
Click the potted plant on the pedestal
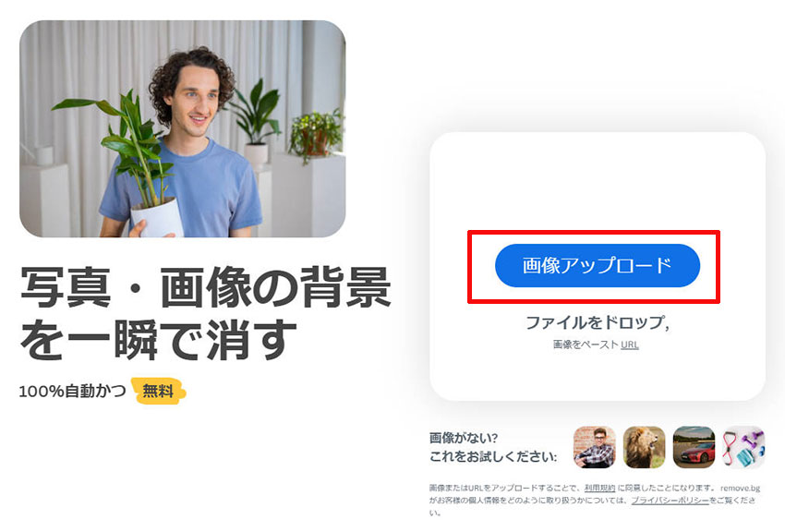(316, 135)
